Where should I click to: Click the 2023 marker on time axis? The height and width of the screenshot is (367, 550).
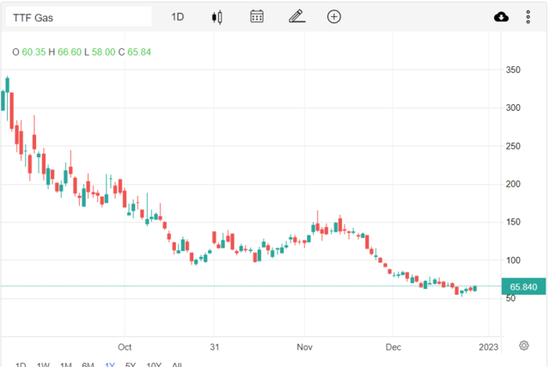click(x=488, y=347)
